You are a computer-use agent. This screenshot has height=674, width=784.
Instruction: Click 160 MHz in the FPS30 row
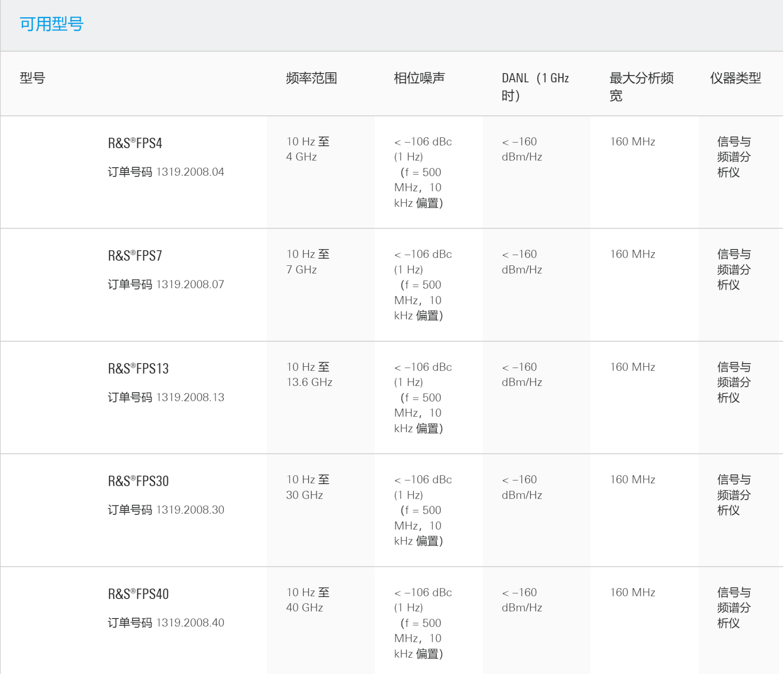[x=633, y=480]
